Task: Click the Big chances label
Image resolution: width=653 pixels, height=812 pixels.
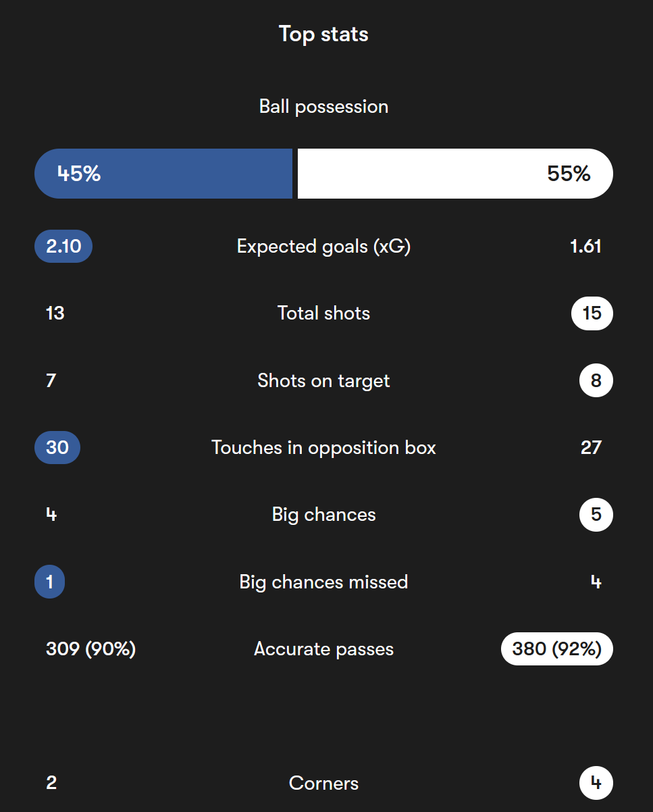Action: coord(323,515)
